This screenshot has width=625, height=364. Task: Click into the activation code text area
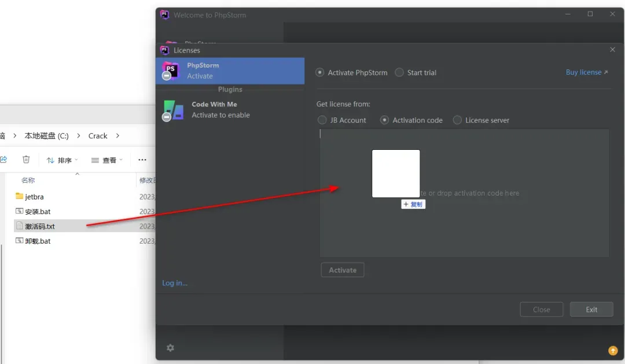pyautogui.click(x=464, y=193)
